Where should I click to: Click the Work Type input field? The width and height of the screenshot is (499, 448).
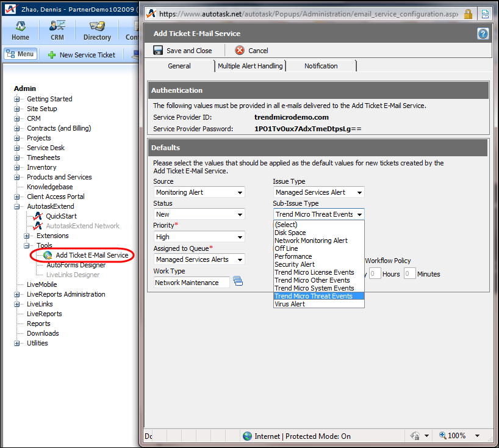192,283
